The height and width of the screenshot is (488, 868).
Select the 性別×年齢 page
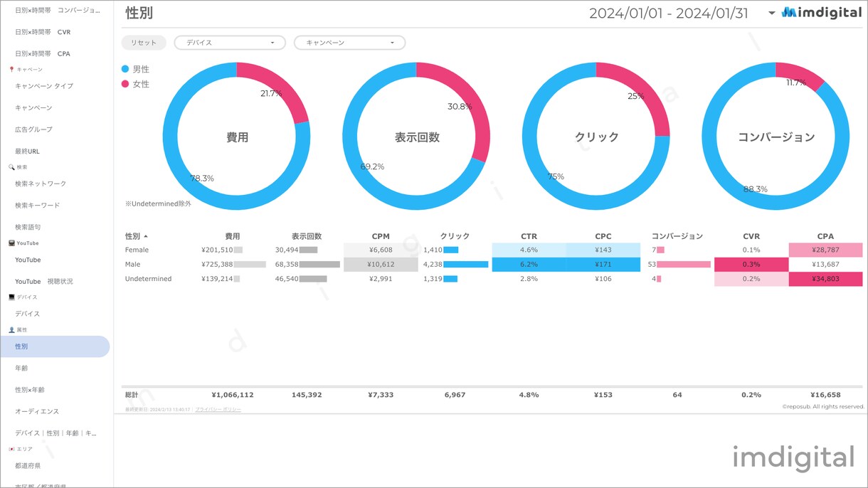pos(30,390)
